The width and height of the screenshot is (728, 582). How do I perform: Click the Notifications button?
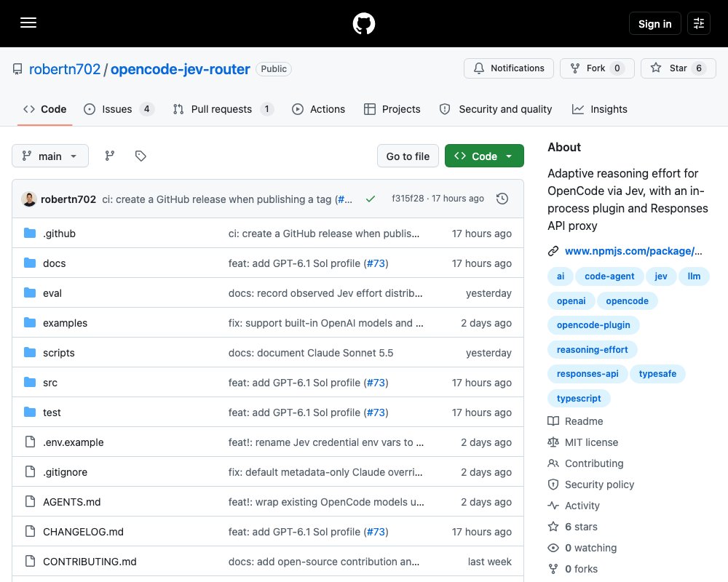coord(508,68)
